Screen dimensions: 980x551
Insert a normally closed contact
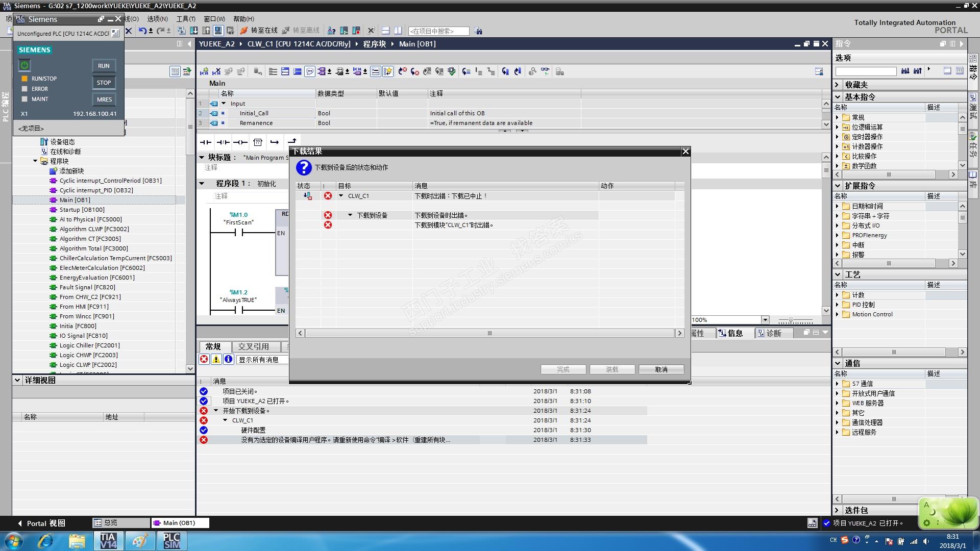click(x=223, y=142)
